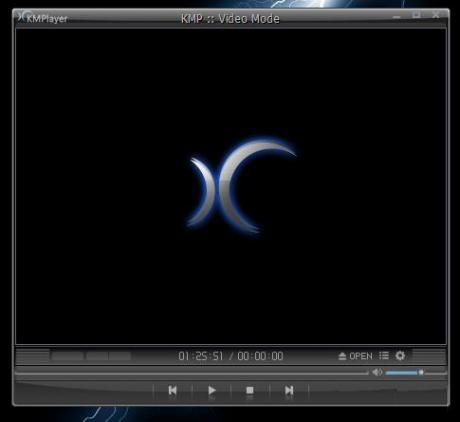
Task: Open preferences via the gear icon
Action: click(400, 356)
